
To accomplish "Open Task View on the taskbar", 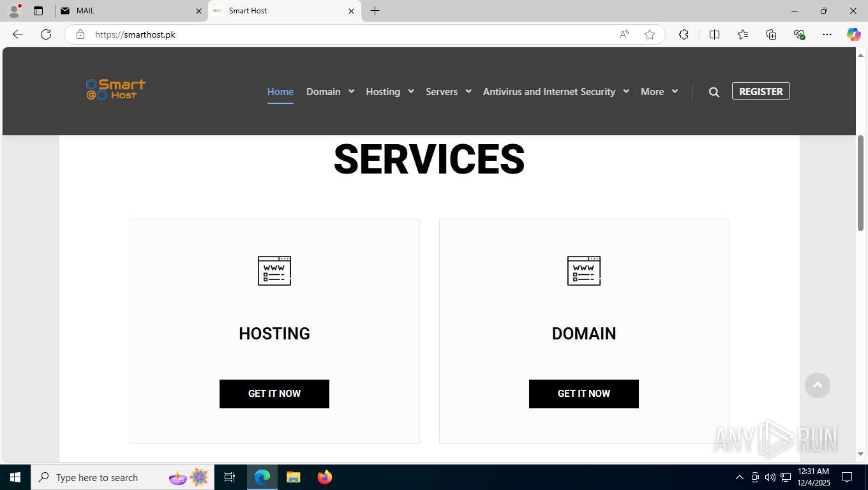I will pos(230,477).
